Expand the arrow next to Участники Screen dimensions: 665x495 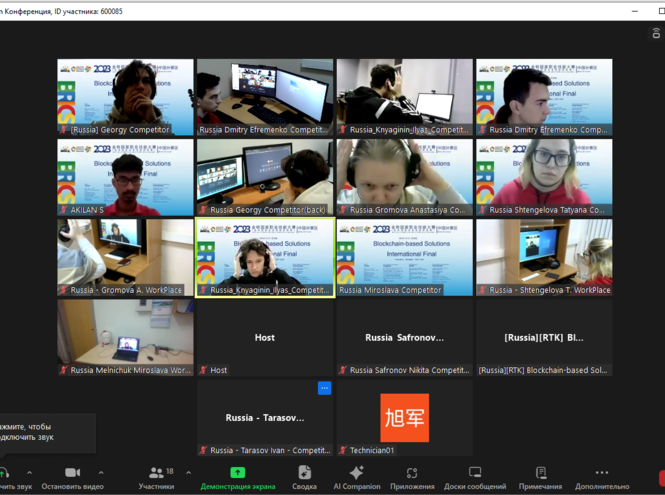184,473
